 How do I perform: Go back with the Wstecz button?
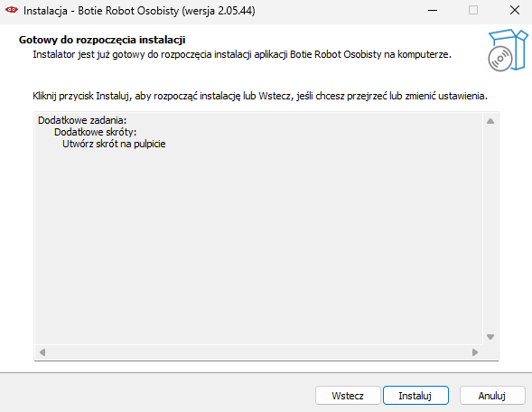[x=348, y=396]
